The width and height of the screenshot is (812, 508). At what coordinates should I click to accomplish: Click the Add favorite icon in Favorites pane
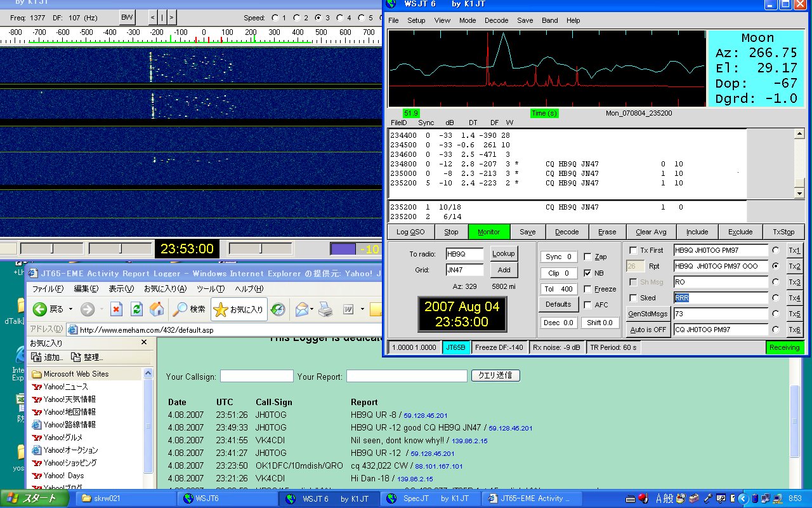tap(37, 358)
